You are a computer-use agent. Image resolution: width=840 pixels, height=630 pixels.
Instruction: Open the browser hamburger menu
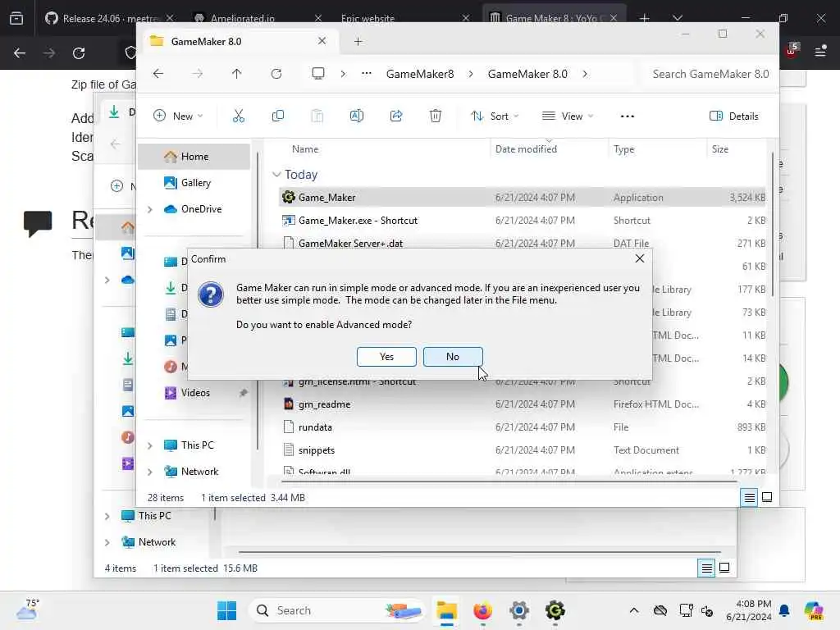coord(820,52)
